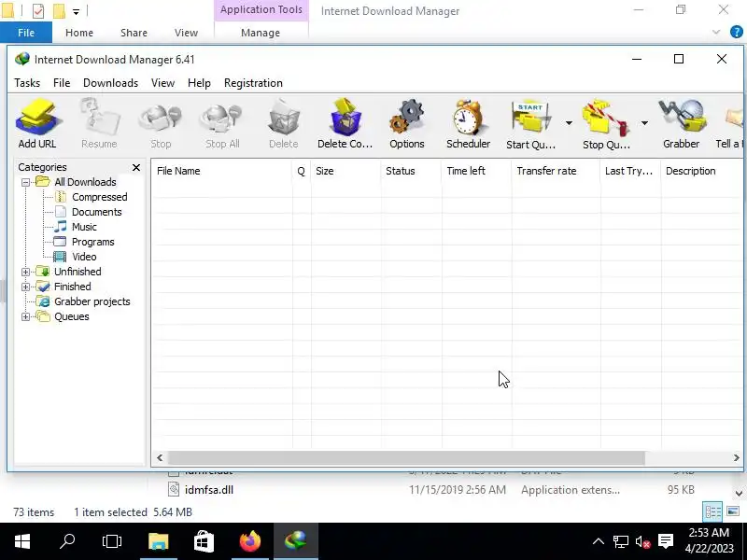This screenshot has width=747, height=560.
Task: Select the Queues category label
Action: (72, 316)
